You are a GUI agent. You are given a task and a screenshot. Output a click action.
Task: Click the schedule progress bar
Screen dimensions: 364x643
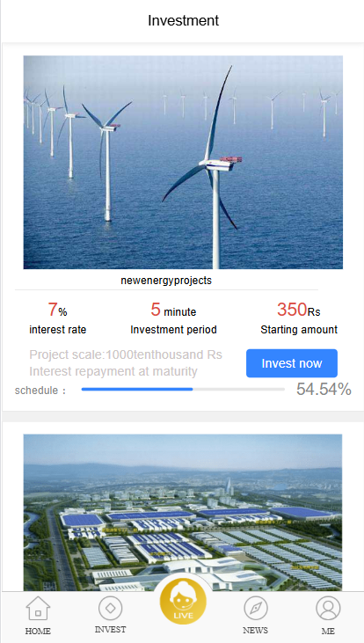click(x=183, y=389)
